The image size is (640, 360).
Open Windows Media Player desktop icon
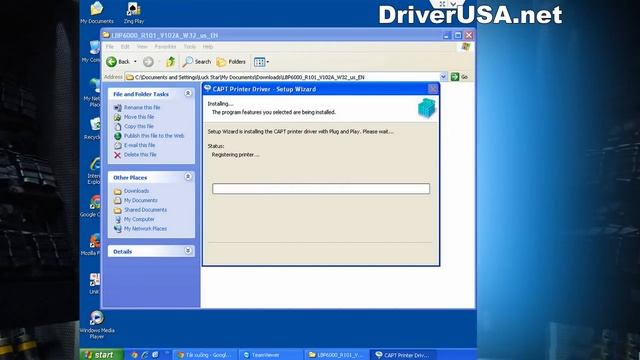[x=97, y=324]
